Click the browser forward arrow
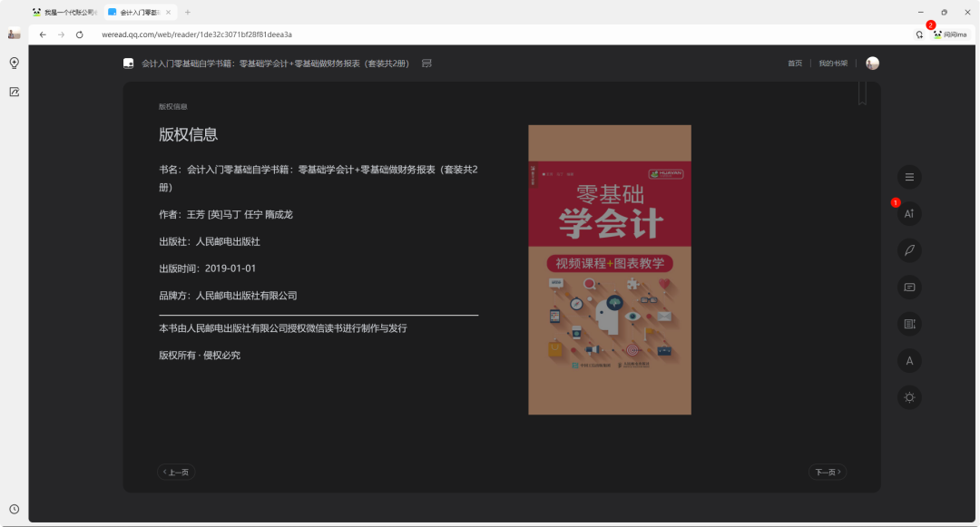Image resolution: width=980 pixels, height=527 pixels. click(62, 34)
